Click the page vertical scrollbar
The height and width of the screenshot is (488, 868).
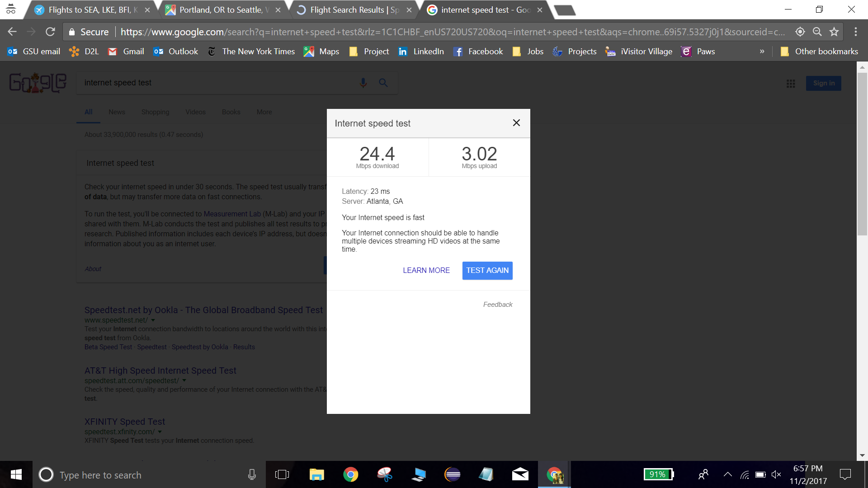point(862,154)
